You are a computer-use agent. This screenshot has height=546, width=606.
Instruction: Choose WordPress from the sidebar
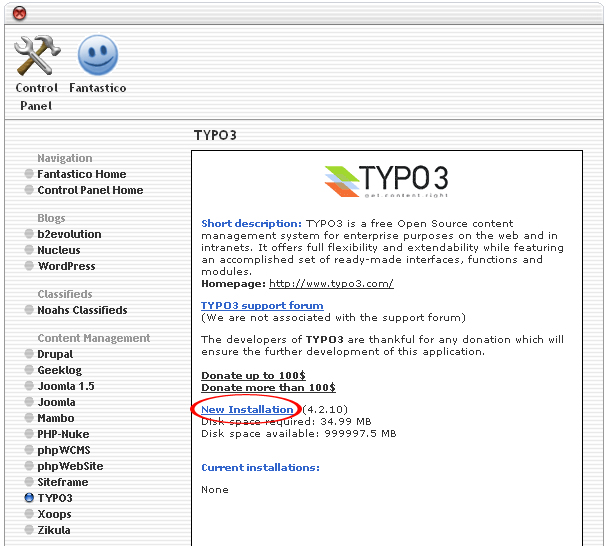(66, 266)
